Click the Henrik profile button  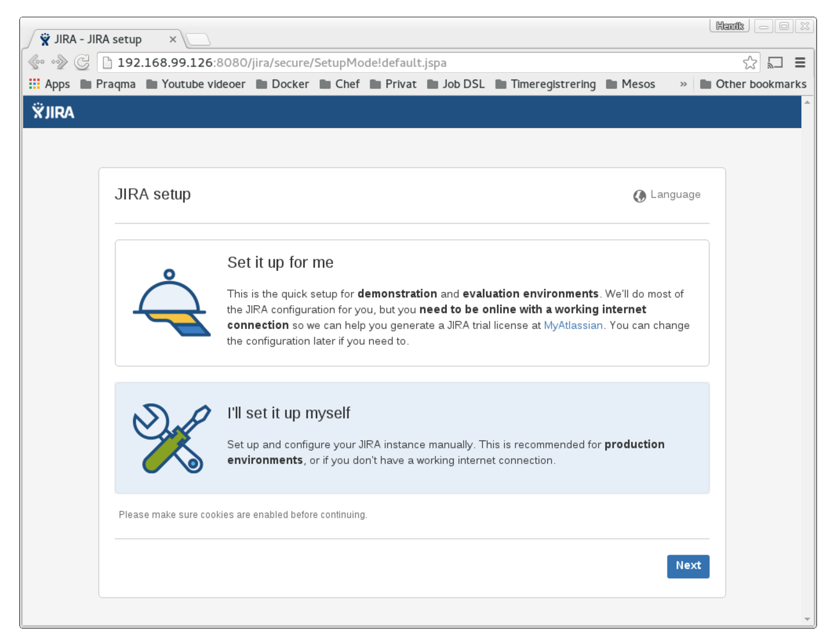tap(730, 26)
